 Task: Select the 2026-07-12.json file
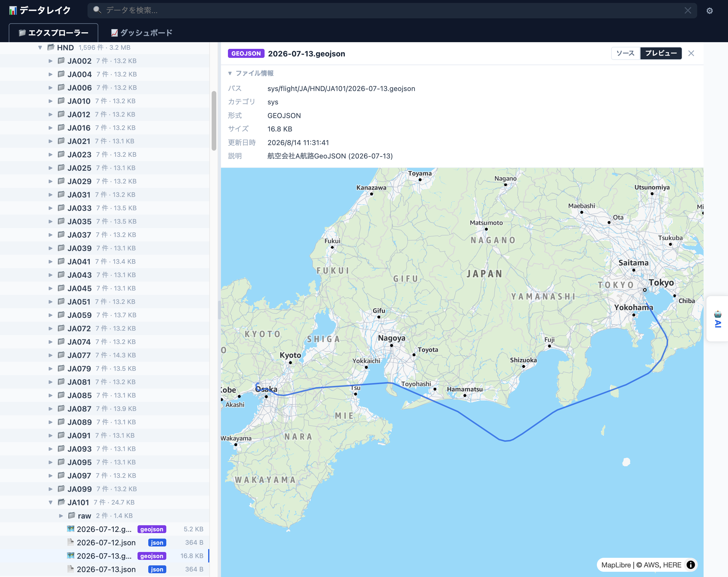(105, 543)
